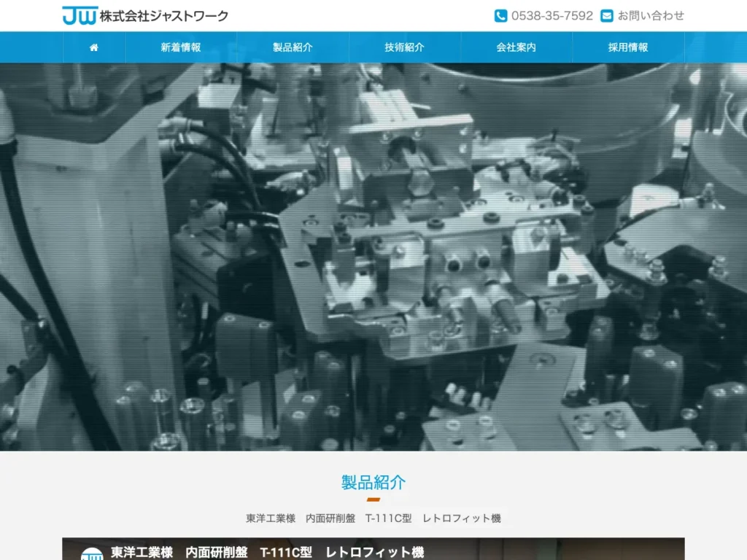Select caption 東洋工業様 内面研削盤 T-111C型 レトロフィット機
This screenshot has height=560, width=747.
373,518
